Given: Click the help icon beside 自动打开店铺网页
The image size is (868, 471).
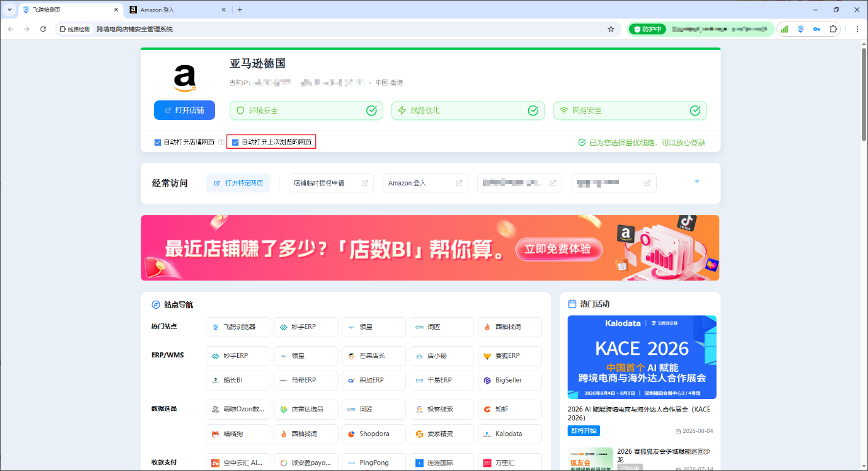Looking at the screenshot, I should [x=221, y=143].
